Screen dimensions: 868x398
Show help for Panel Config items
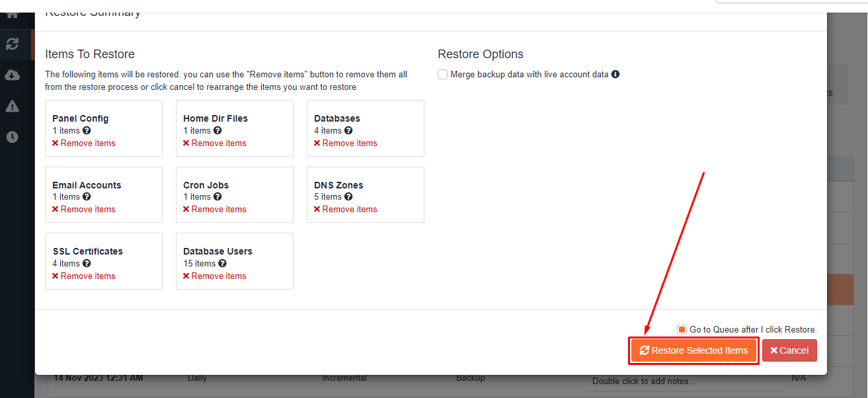click(x=87, y=131)
